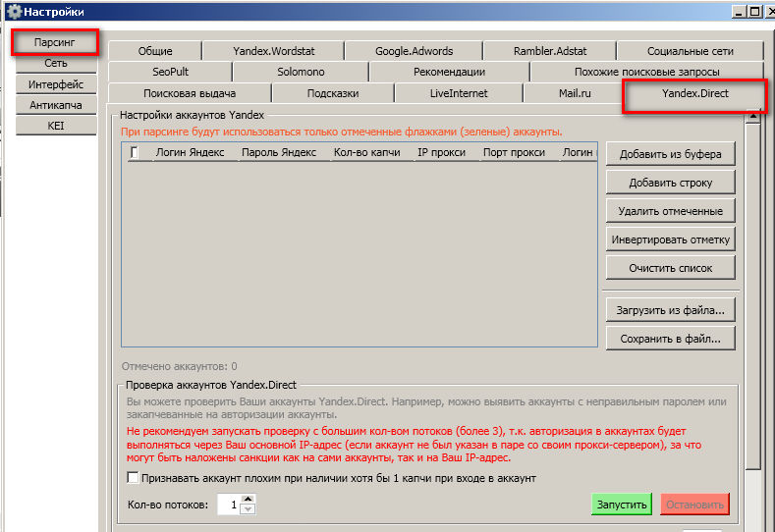Open the KEI settings section
The image size is (775, 532).
click(56, 126)
